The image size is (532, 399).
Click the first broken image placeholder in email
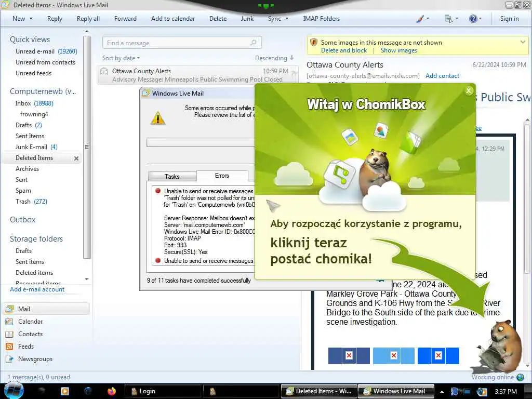click(x=349, y=355)
